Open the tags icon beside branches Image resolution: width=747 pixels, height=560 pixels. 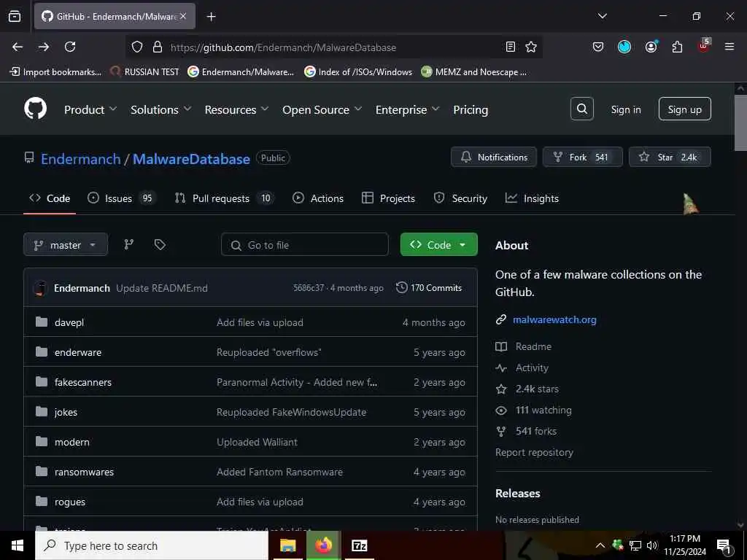tap(160, 245)
